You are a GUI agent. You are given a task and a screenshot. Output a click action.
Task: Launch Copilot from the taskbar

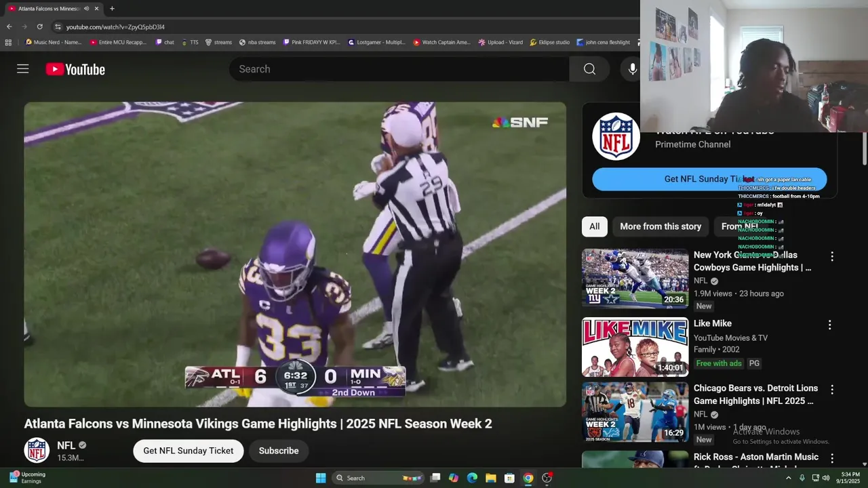pyautogui.click(x=454, y=478)
